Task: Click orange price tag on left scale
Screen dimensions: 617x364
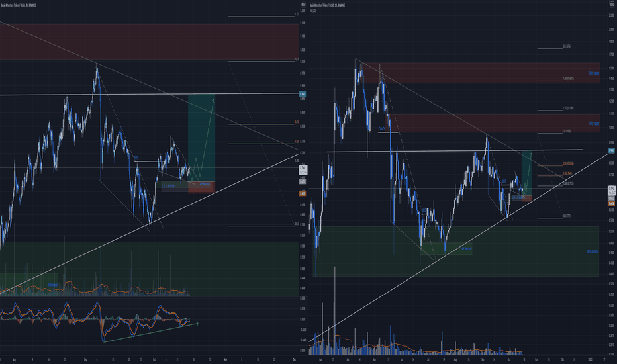Action: (303, 193)
